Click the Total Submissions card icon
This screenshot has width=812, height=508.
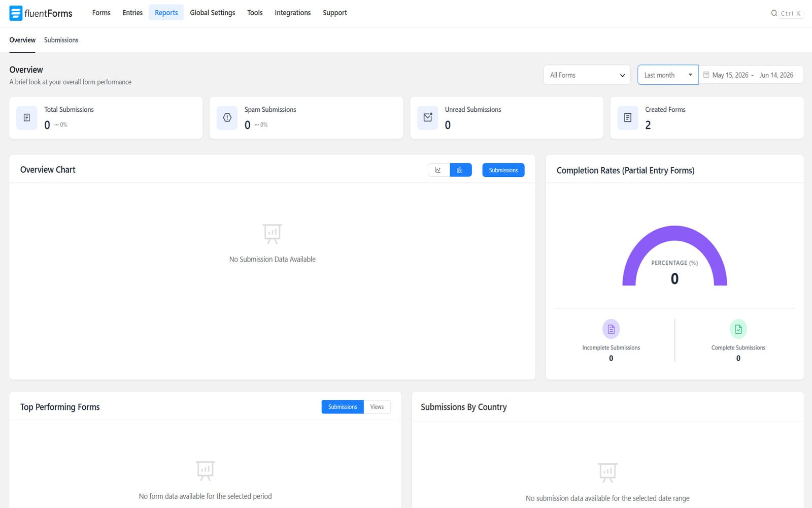27,118
